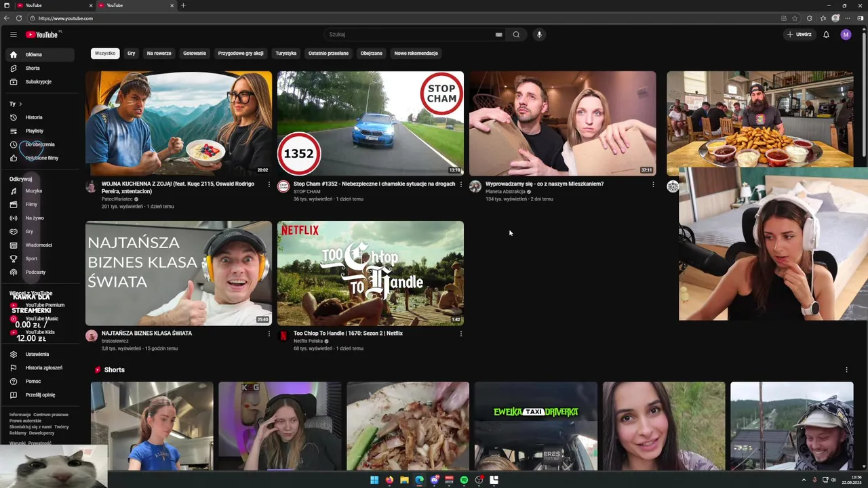Open more options for WOJNA KUCHENNA video
The image size is (868, 488).
pyautogui.click(x=269, y=184)
